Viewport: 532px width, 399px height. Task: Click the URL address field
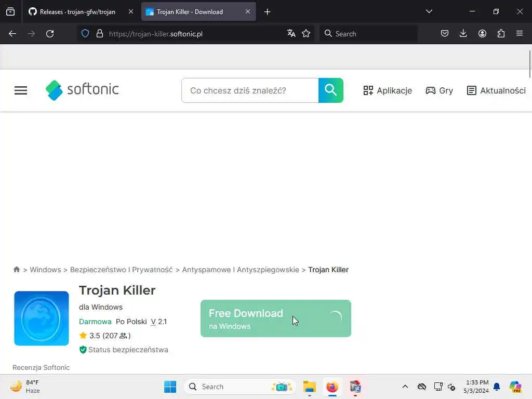195,34
